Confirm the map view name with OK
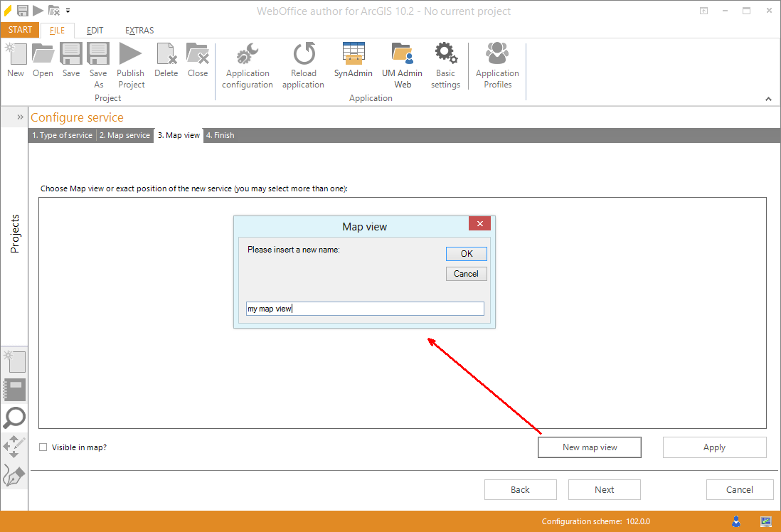Image resolution: width=781 pixels, height=532 pixels. point(466,253)
